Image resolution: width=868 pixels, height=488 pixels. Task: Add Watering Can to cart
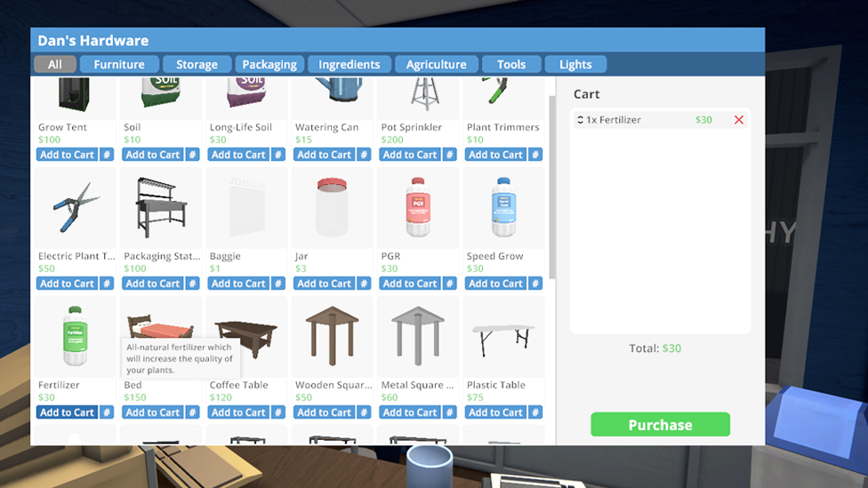325,155
